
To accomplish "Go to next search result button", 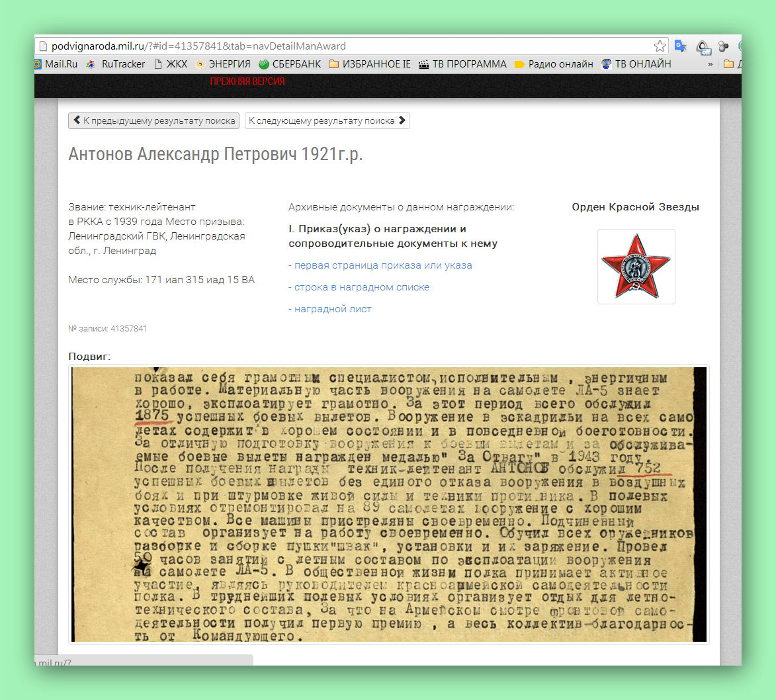I will click(327, 121).
